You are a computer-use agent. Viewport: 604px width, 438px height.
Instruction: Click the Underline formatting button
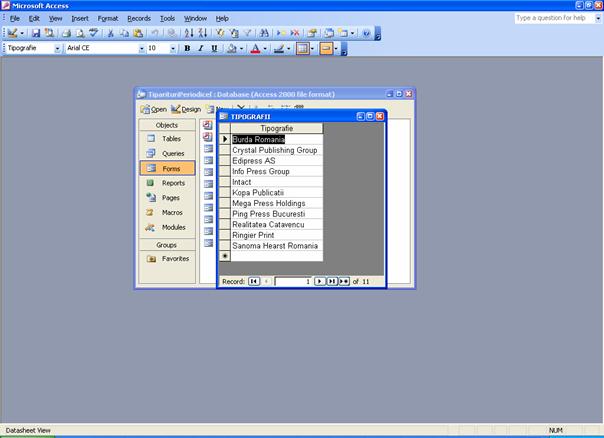[x=213, y=48]
